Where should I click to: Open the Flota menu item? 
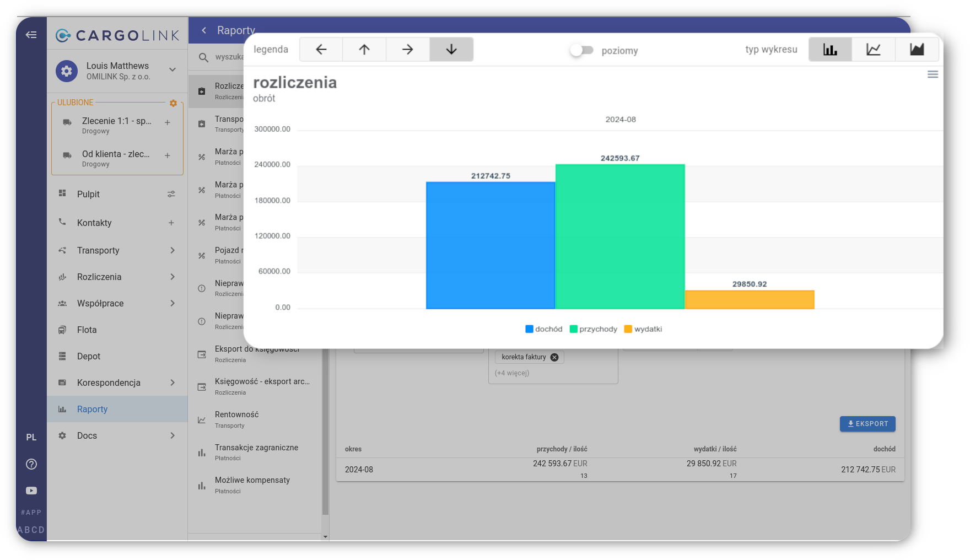coord(87,330)
